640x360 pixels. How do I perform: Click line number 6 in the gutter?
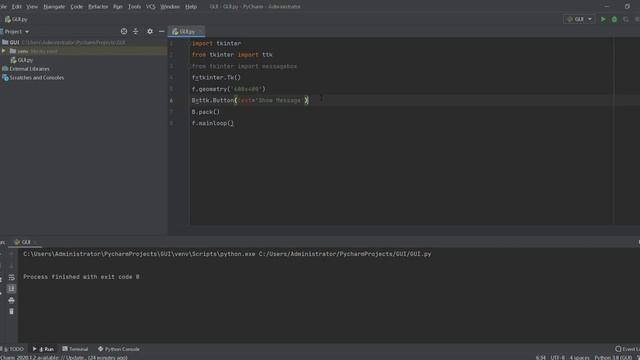[171, 100]
